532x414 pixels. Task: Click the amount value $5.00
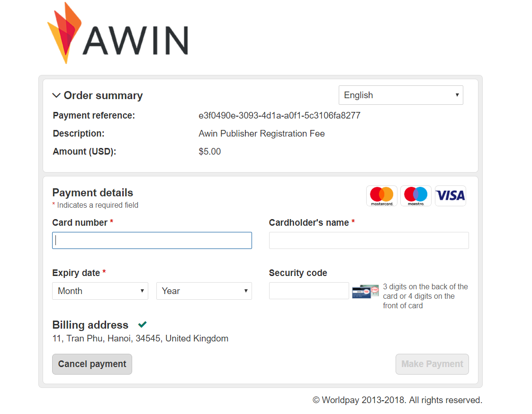pyautogui.click(x=210, y=151)
